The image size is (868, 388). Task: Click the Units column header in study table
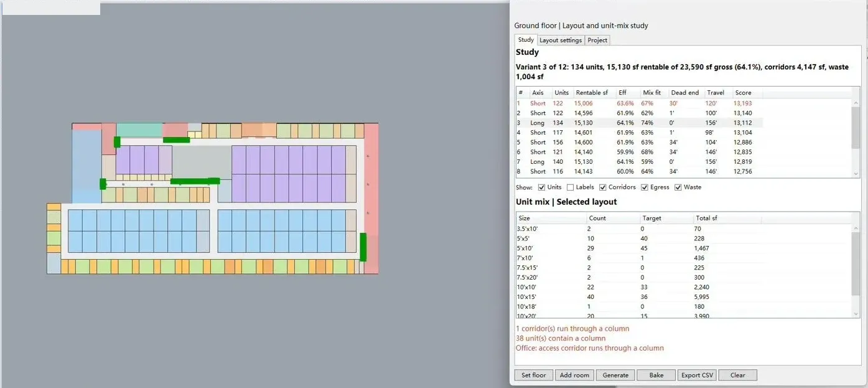(x=562, y=93)
